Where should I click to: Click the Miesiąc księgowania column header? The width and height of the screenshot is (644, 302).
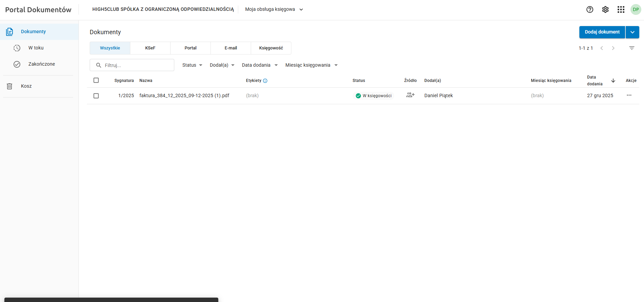(x=551, y=81)
